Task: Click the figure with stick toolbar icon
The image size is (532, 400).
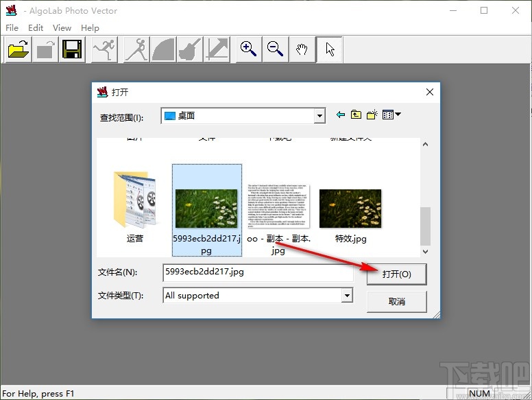Action: 136,49
